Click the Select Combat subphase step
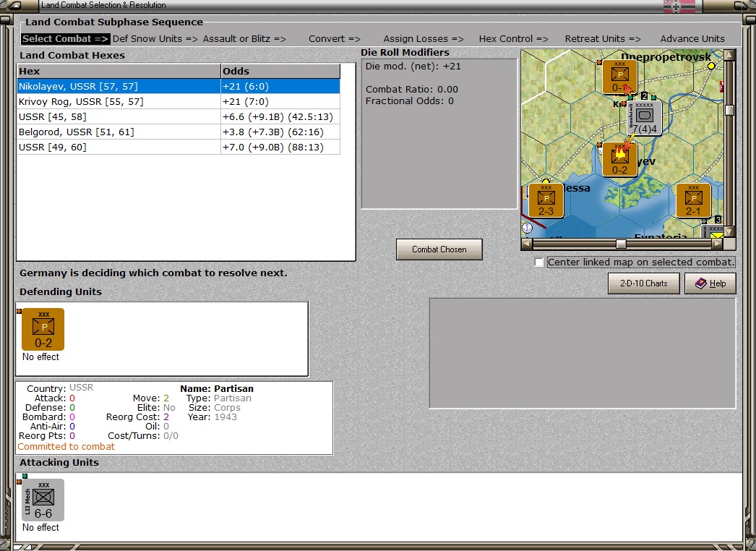This screenshot has width=756, height=551. (x=66, y=38)
